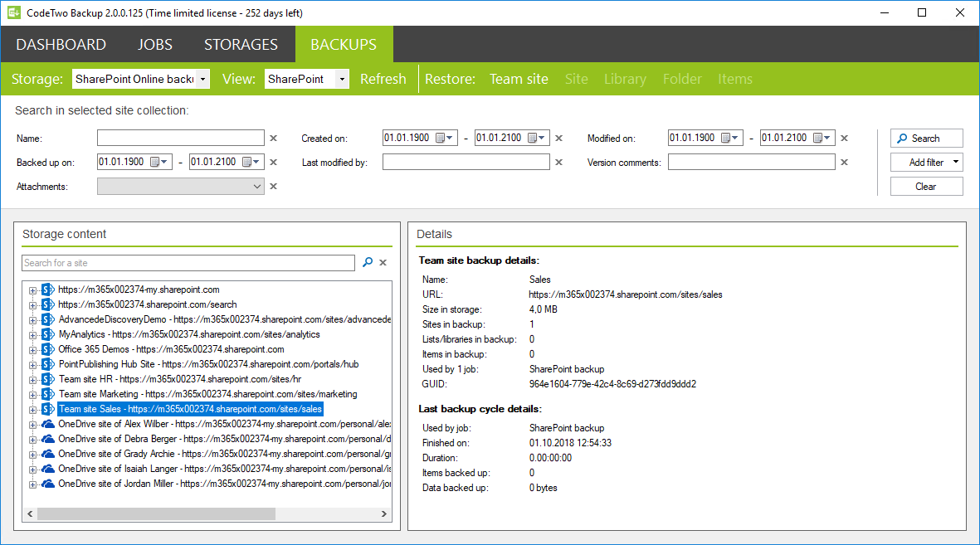Select OneDrive site of Jordan Miller
This screenshot has height=545, width=980.
pyautogui.click(x=224, y=484)
